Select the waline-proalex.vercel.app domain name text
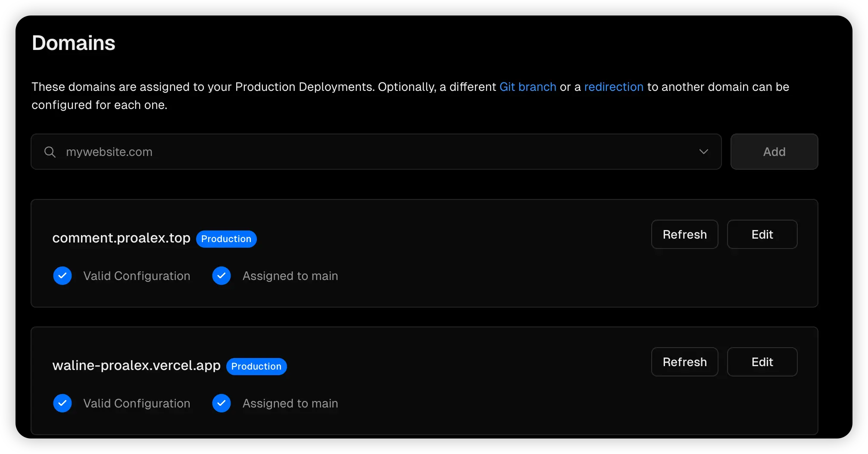868x454 pixels. (x=137, y=366)
